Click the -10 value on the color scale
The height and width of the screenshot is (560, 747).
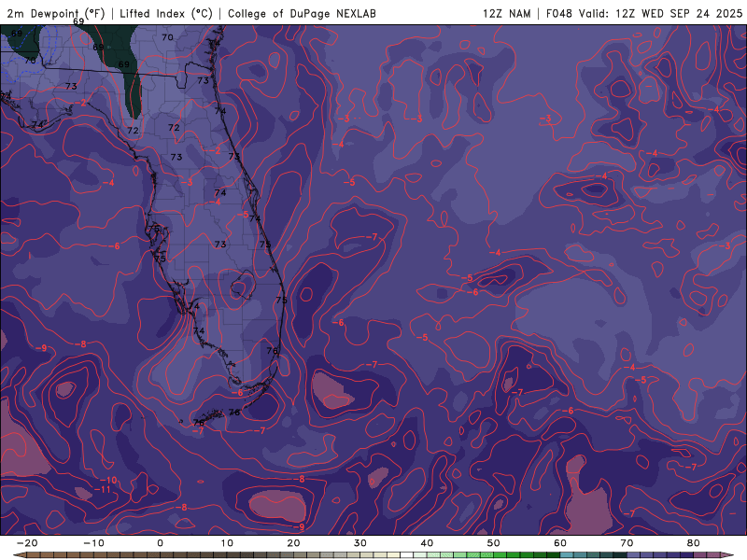pyautogui.click(x=93, y=543)
